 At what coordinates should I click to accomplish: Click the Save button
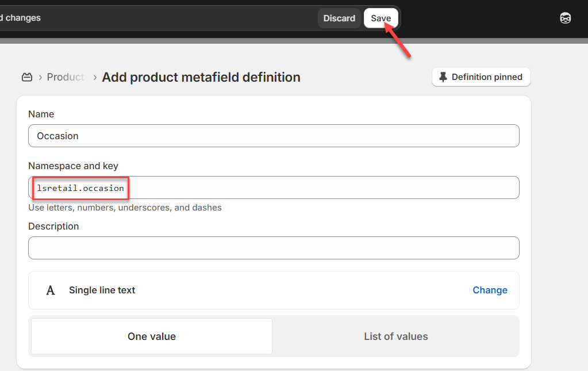pyautogui.click(x=381, y=18)
